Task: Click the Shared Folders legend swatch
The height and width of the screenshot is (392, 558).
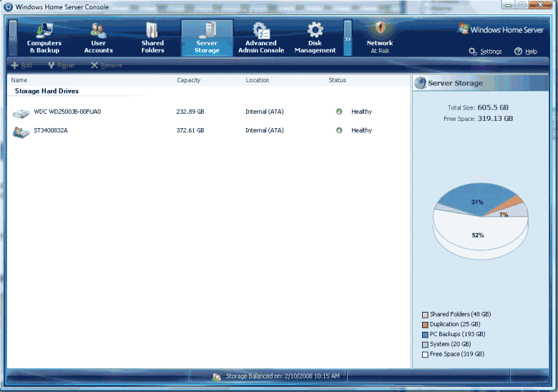Action: click(425, 315)
